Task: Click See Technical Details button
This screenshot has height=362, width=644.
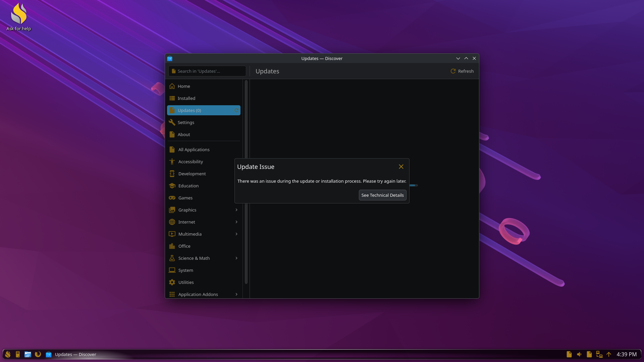Action: 382,195
